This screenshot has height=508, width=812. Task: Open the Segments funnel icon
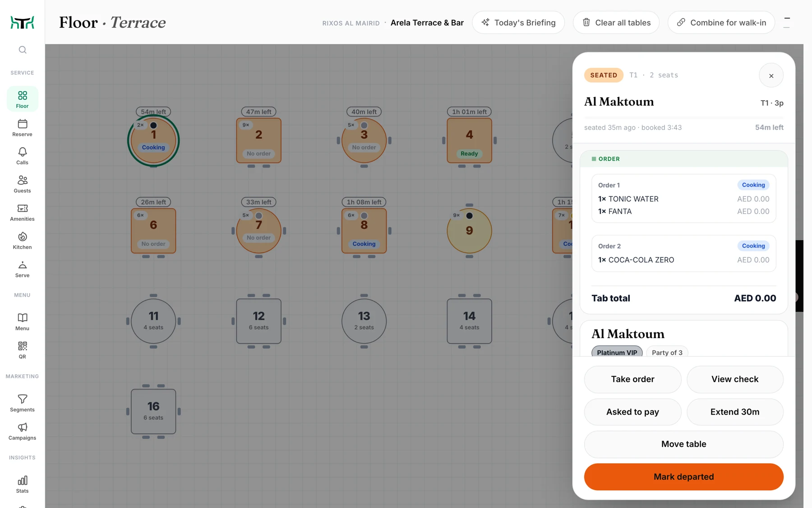coord(22,399)
